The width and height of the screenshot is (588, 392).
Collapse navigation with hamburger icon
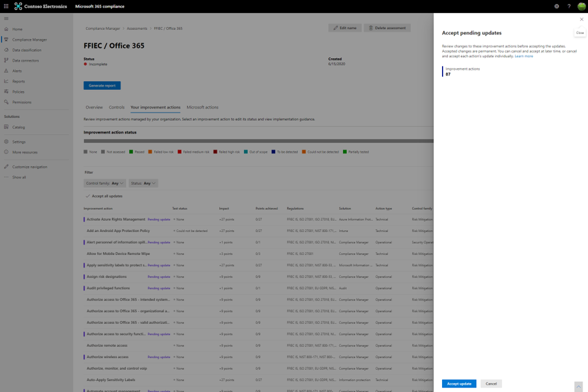[x=6, y=18]
